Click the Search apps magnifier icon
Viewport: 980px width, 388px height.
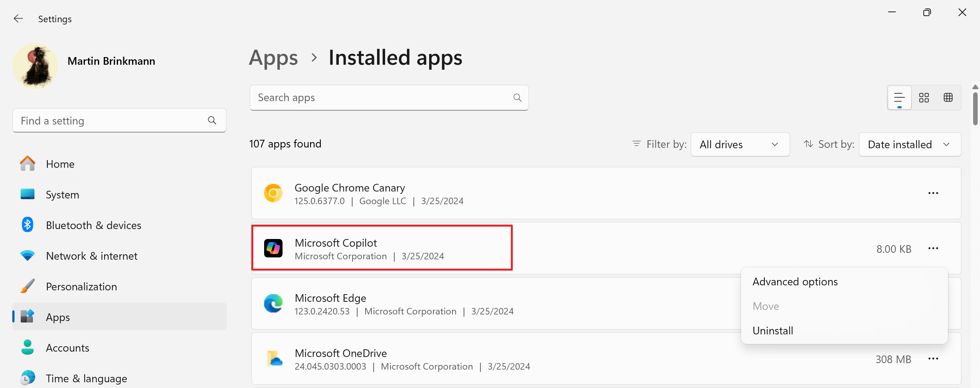click(517, 98)
